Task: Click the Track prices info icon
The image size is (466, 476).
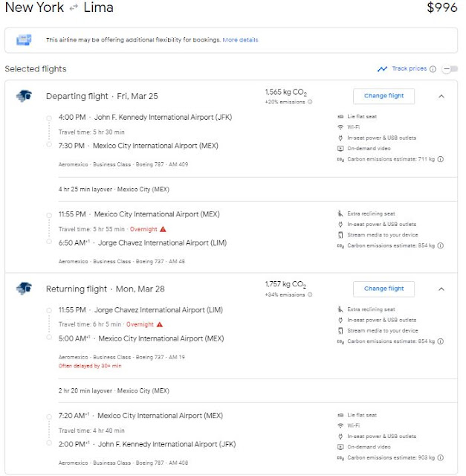Action: click(433, 69)
